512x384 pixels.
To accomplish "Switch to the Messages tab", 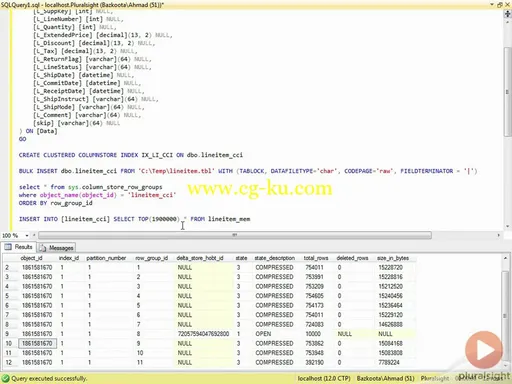I will tap(56, 248).
